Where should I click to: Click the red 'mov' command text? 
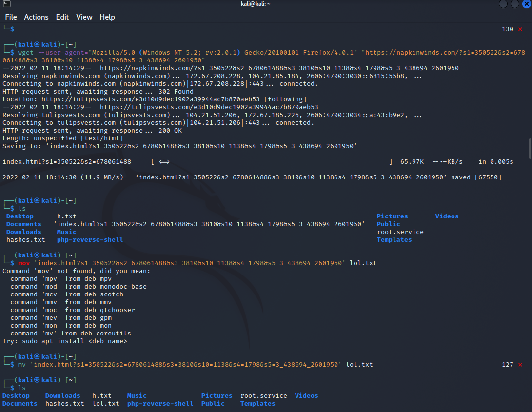pyautogui.click(x=24, y=263)
